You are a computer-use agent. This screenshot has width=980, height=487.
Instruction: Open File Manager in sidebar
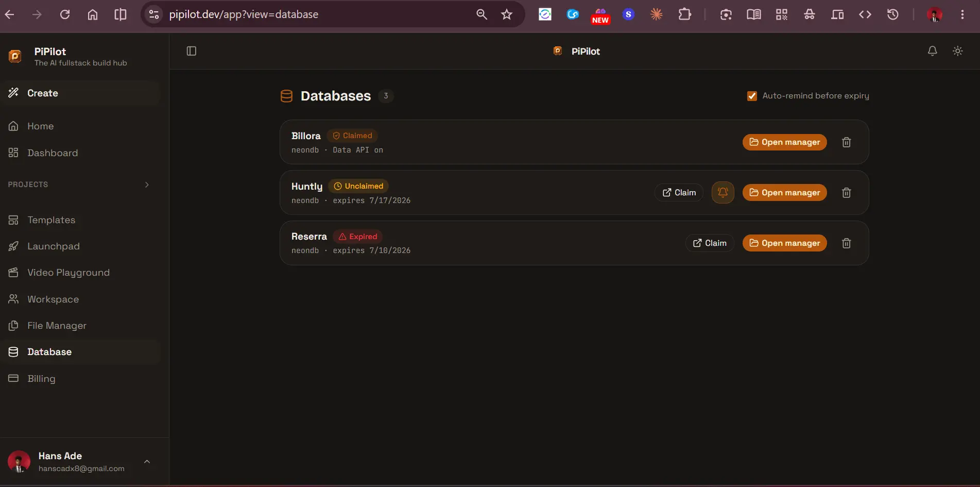tap(80, 326)
